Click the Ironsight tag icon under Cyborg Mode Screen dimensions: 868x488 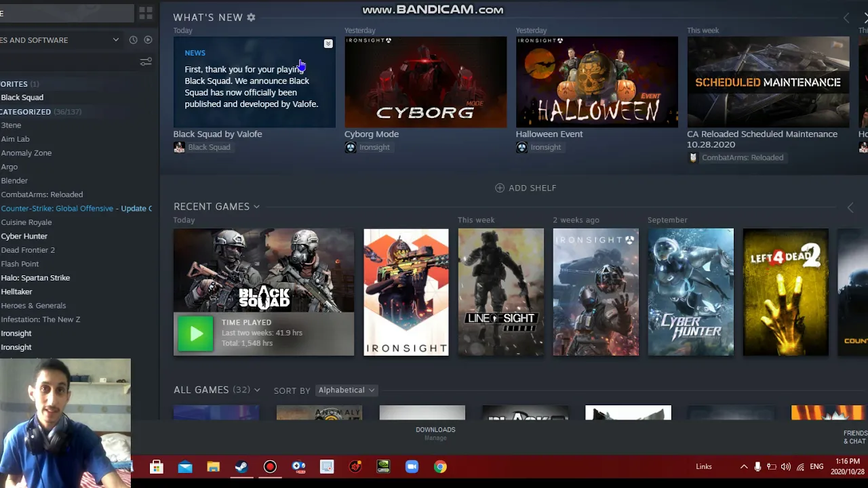pos(351,147)
